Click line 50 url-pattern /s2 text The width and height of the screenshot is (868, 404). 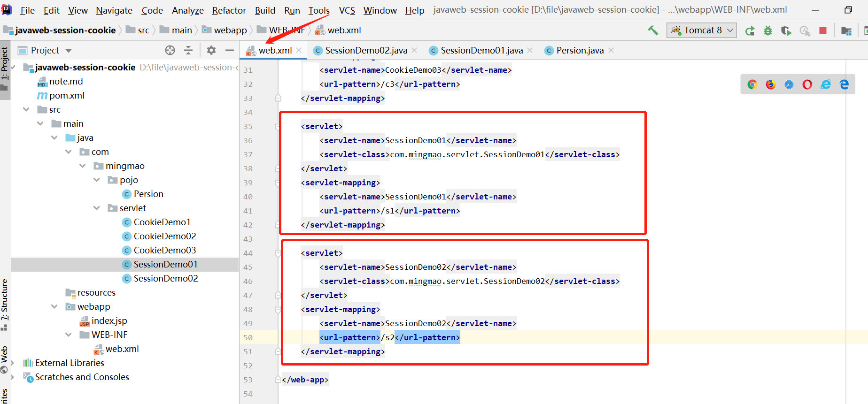(x=390, y=337)
